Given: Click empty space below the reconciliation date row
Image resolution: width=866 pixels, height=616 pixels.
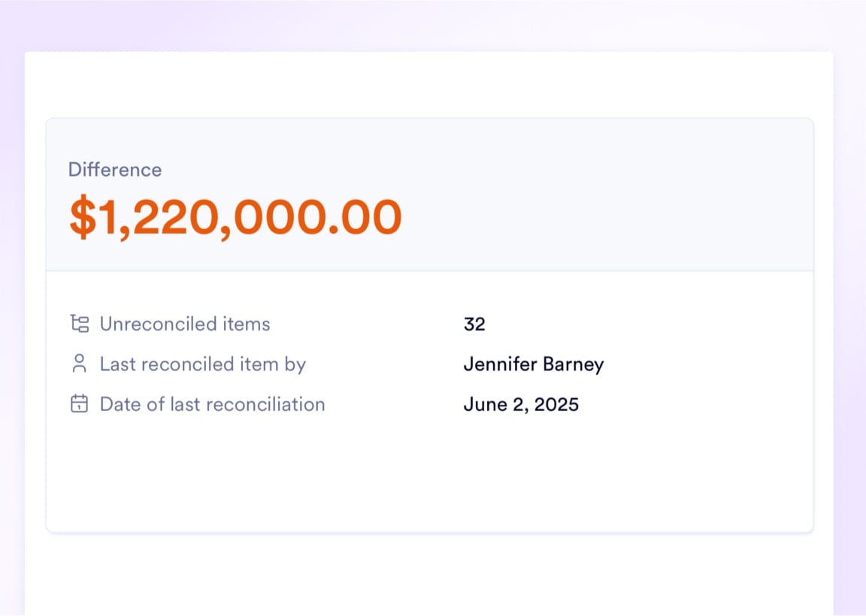Looking at the screenshot, I should coord(429,473).
